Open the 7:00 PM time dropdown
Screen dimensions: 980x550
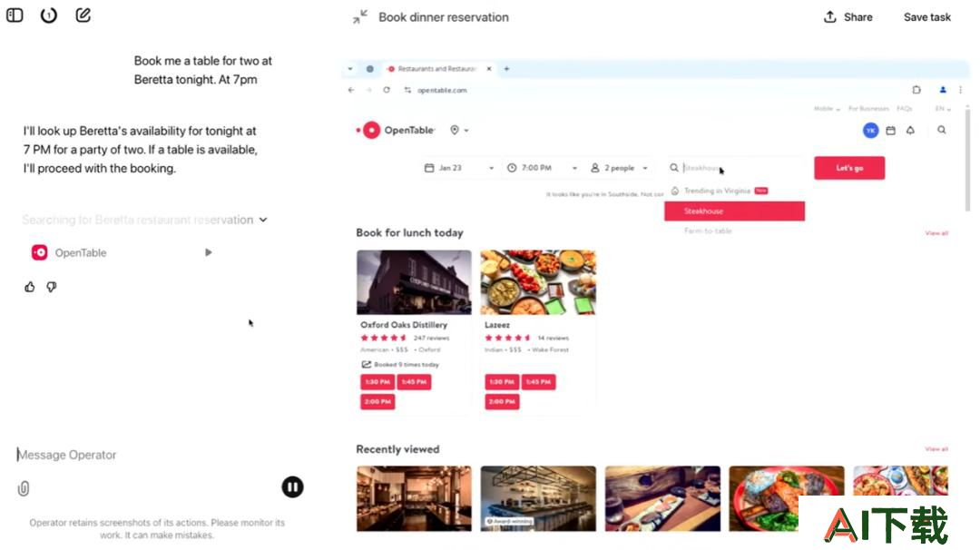[543, 168]
